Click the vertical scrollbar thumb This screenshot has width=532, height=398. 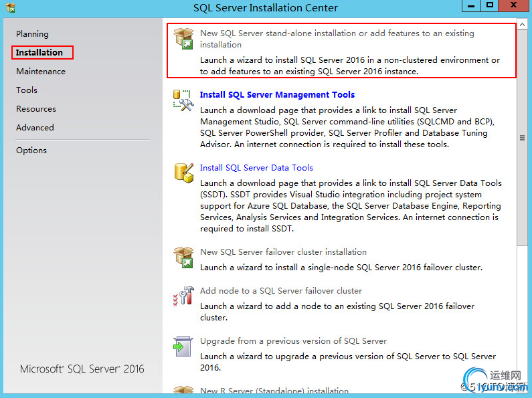click(522, 138)
